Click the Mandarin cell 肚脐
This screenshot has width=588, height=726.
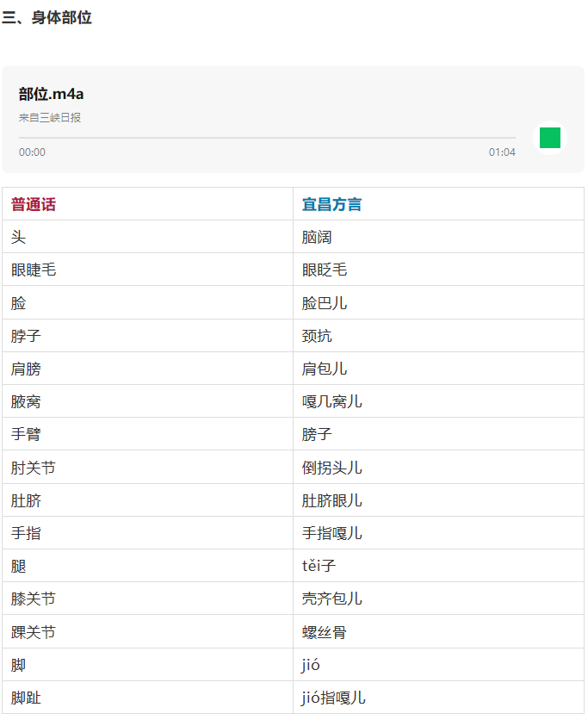[26, 500]
